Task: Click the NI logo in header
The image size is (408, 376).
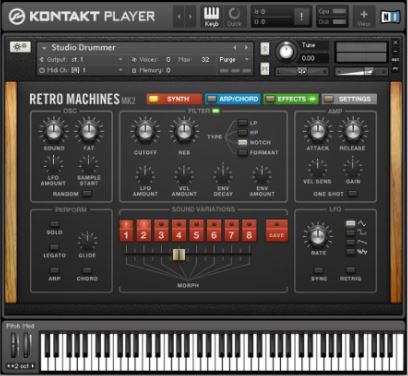Action: coord(390,16)
